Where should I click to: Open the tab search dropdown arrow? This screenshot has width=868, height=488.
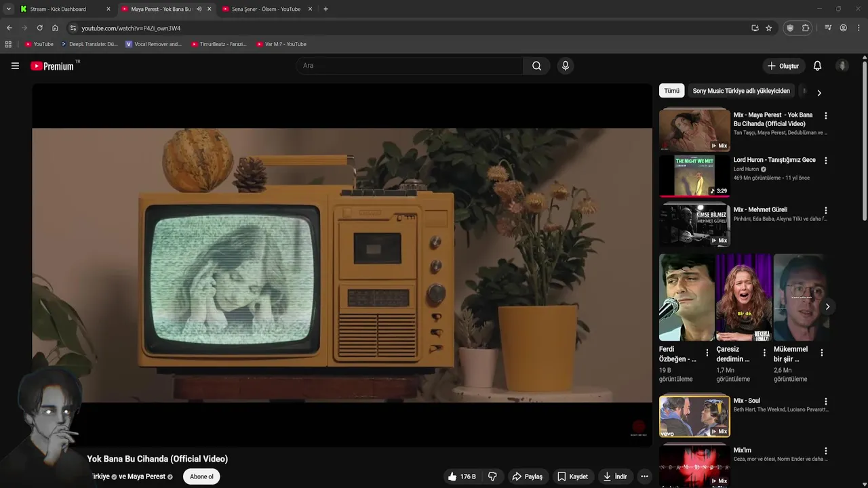click(x=8, y=9)
